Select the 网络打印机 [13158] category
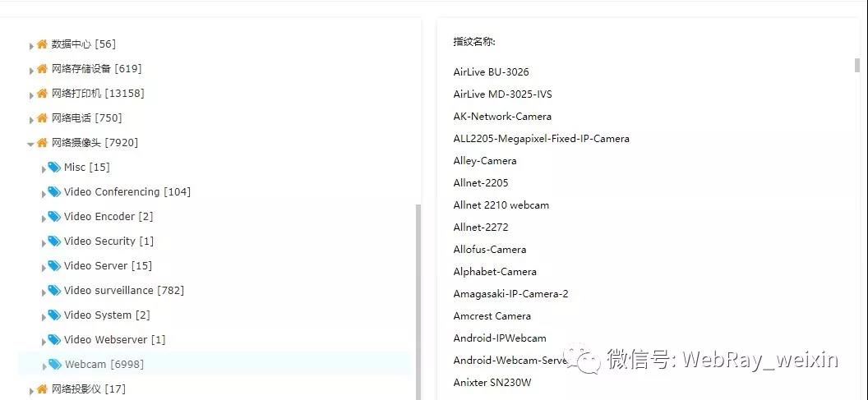 (98, 94)
